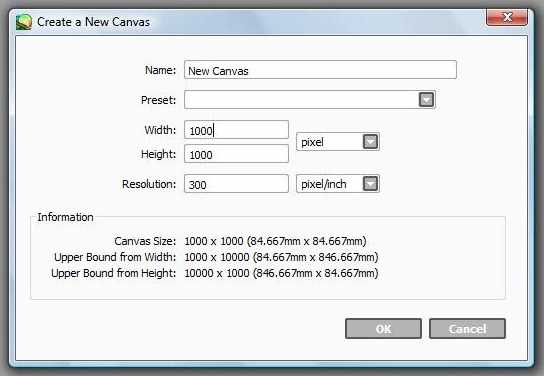Click the Resolution input field
Image resolution: width=544 pixels, height=376 pixels.
[236, 183]
